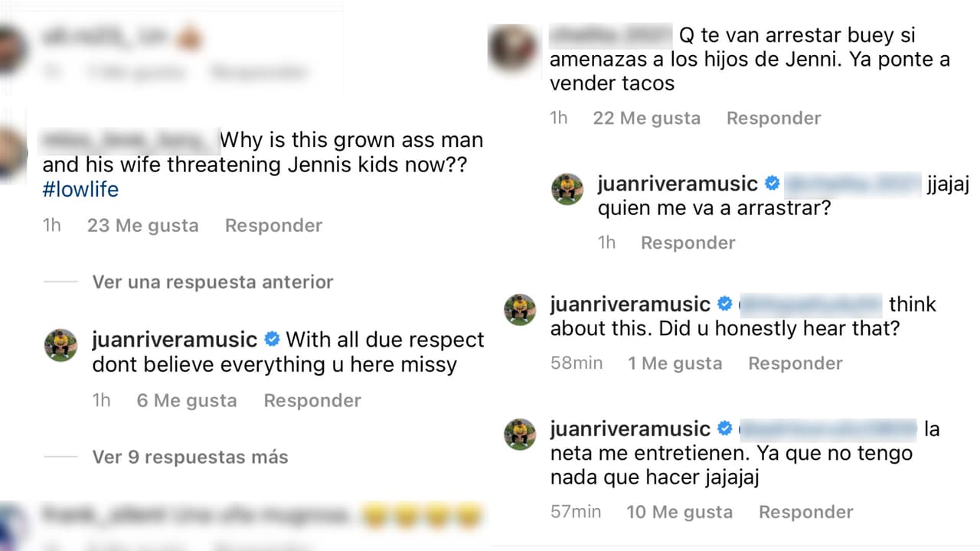Click juanriveramusic's verified badge on left comment
The width and height of the screenshot is (980, 551).
272,339
